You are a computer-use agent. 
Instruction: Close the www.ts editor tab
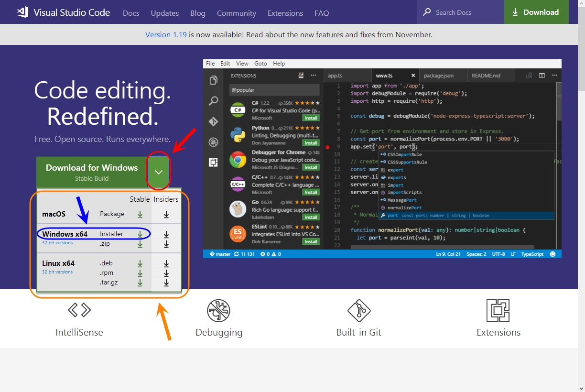pos(413,76)
